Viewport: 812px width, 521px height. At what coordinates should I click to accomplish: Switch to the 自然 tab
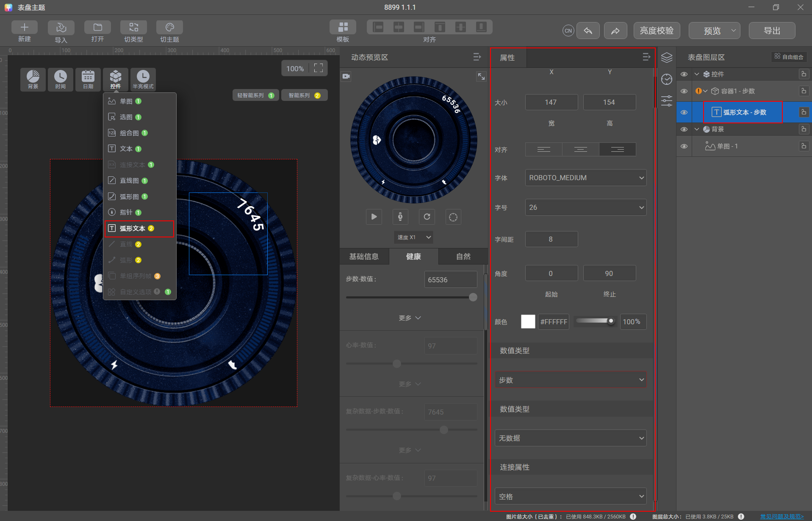(x=463, y=256)
